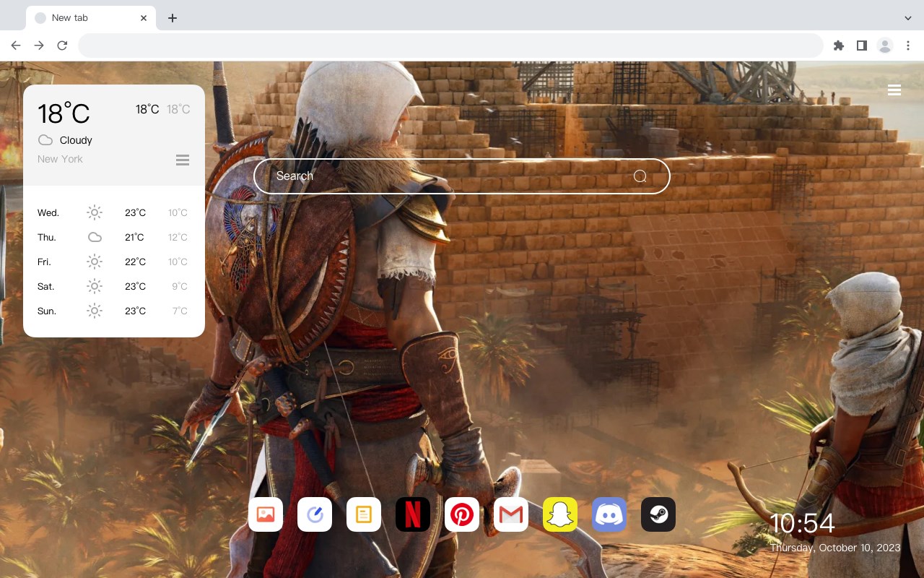This screenshot has width=924, height=578.
Task: Open the Discord shortcut
Action: pos(609,514)
